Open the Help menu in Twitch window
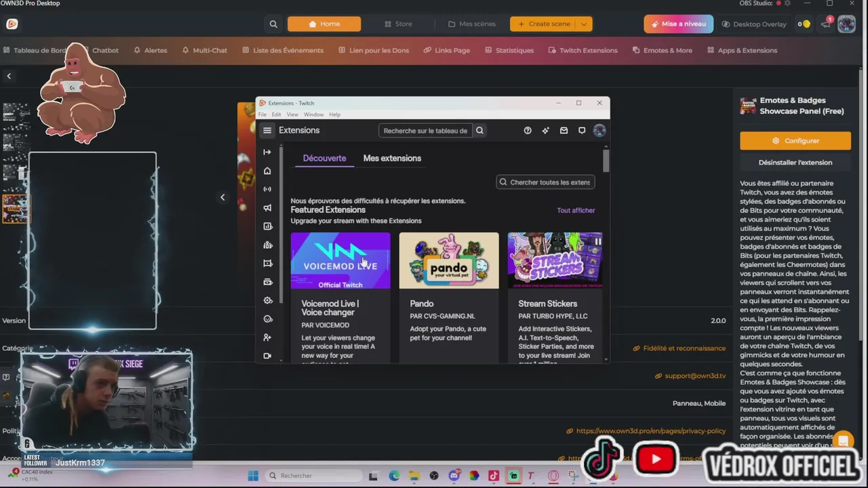Screen dimensions: 868x488 (x=334, y=115)
